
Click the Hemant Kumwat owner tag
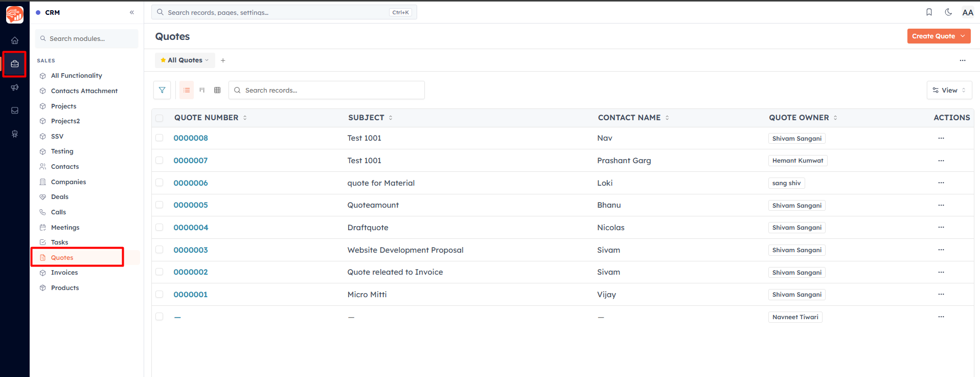click(797, 161)
